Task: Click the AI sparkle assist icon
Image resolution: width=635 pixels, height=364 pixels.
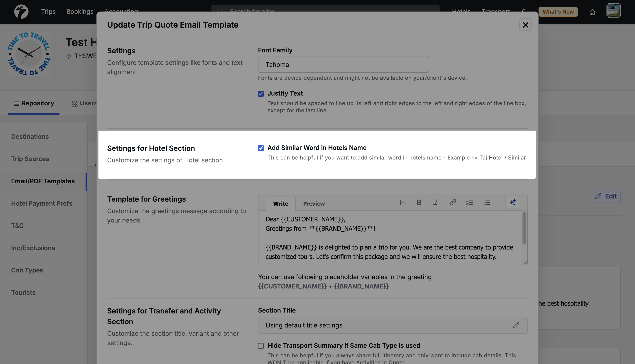Action: tap(512, 202)
